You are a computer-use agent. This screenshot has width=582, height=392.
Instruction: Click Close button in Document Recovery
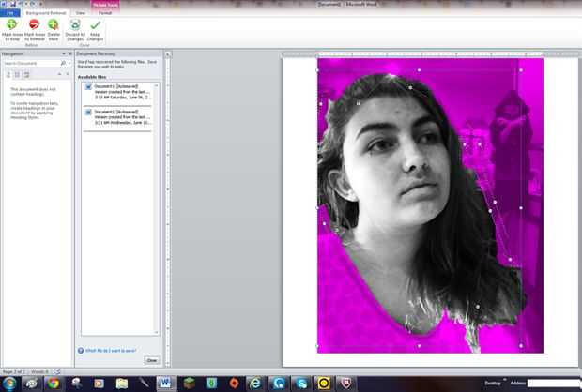tap(152, 360)
